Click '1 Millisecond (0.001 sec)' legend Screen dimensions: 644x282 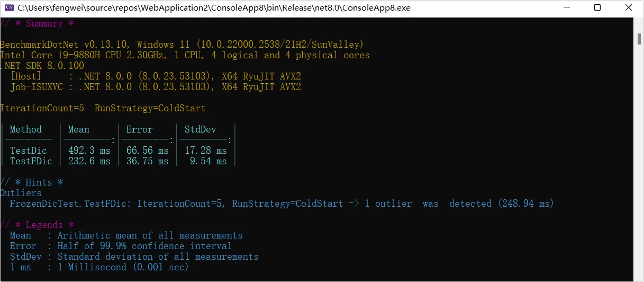point(124,267)
